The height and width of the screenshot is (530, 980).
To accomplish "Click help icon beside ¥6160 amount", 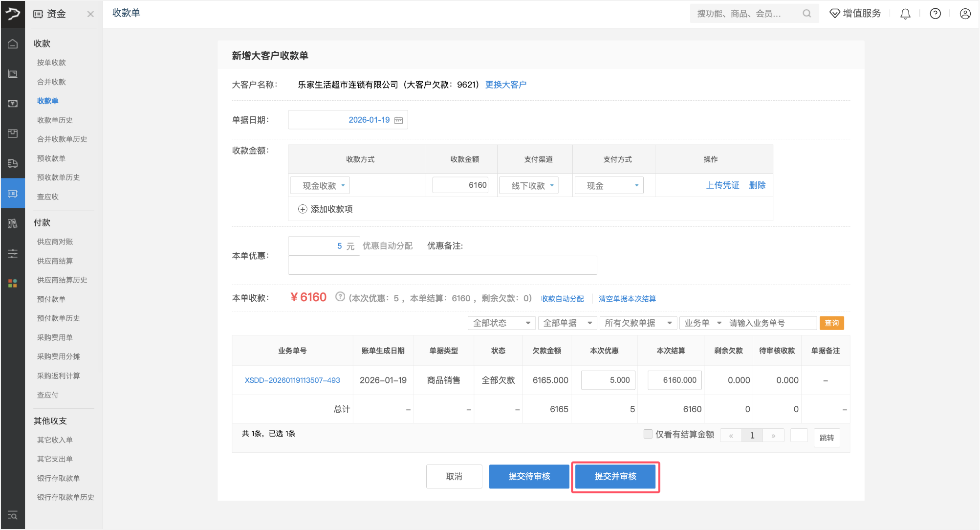I will pos(340,297).
